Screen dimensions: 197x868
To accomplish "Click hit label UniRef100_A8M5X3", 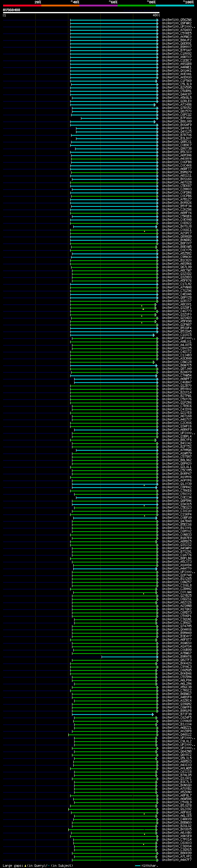I will pos(176,761).
